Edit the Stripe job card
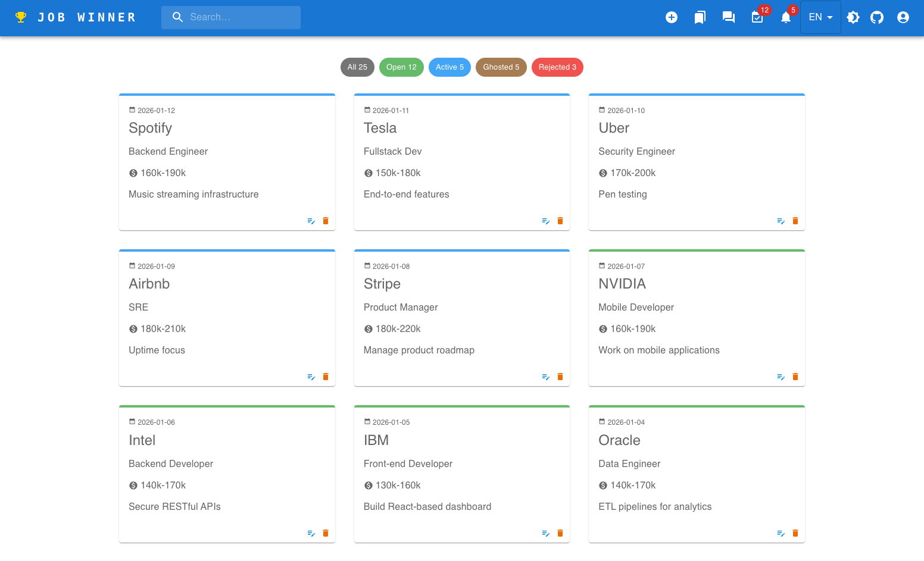This screenshot has width=924, height=561. pyautogui.click(x=545, y=377)
